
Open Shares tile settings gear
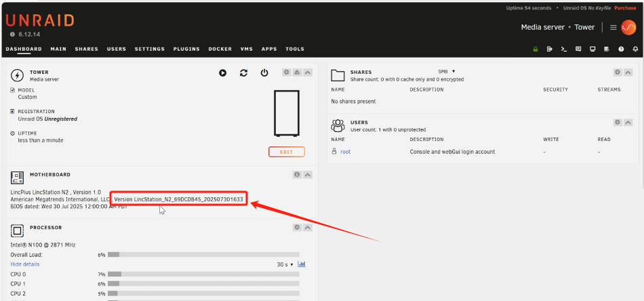click(x=618, y=73)
